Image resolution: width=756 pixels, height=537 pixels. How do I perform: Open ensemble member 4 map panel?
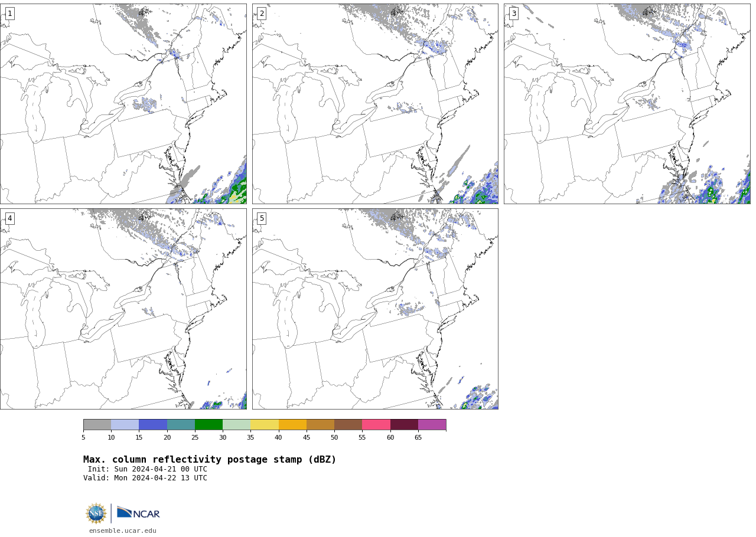[123, 309]
